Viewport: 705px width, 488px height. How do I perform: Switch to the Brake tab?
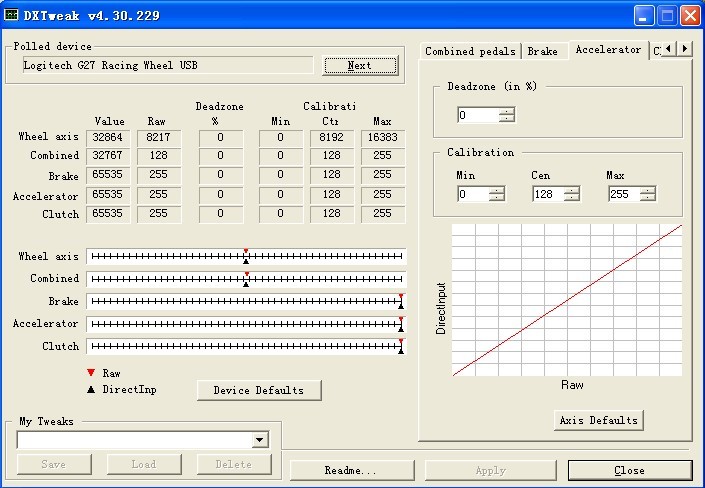543,51
